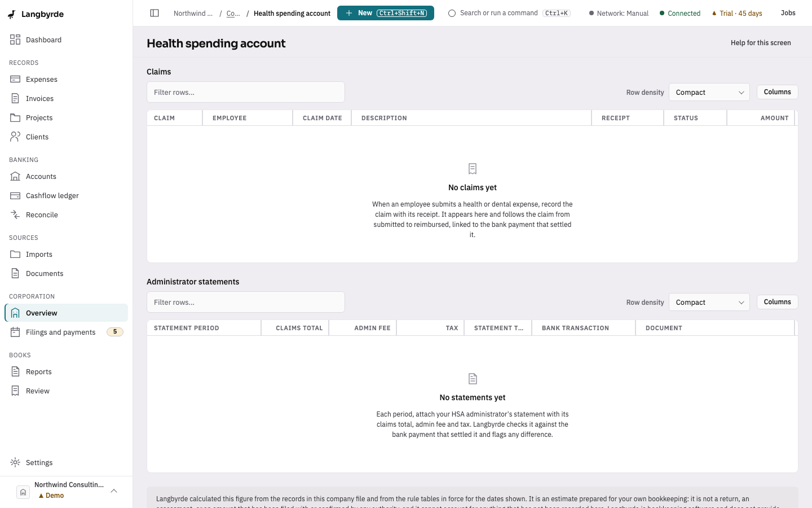Viewport: 812px width, 508px height.
Task: Open Documents under Sources
Action: 66,274
